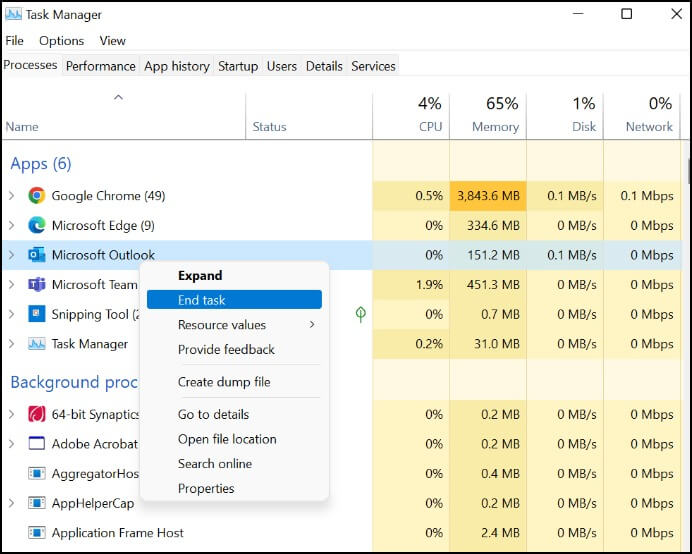Open the Resource values submenu arrow
The width and height of the screenshot is (692, 554).
pos(312,324)
